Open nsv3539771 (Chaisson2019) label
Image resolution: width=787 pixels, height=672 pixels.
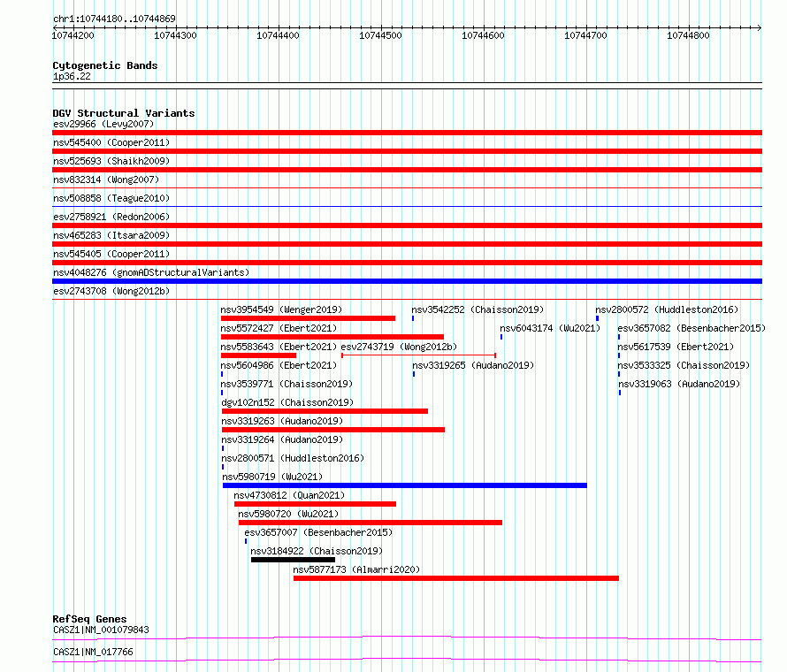(287, 384)
